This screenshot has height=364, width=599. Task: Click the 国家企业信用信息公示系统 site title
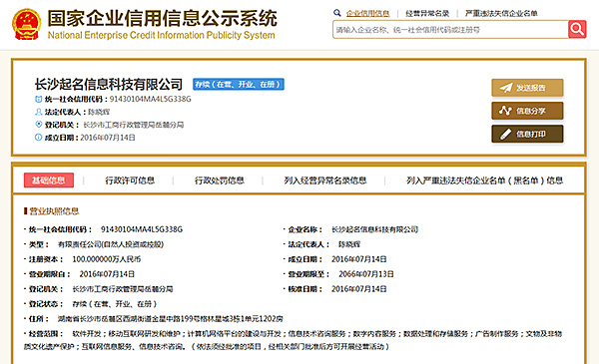(x=163, y=18)
